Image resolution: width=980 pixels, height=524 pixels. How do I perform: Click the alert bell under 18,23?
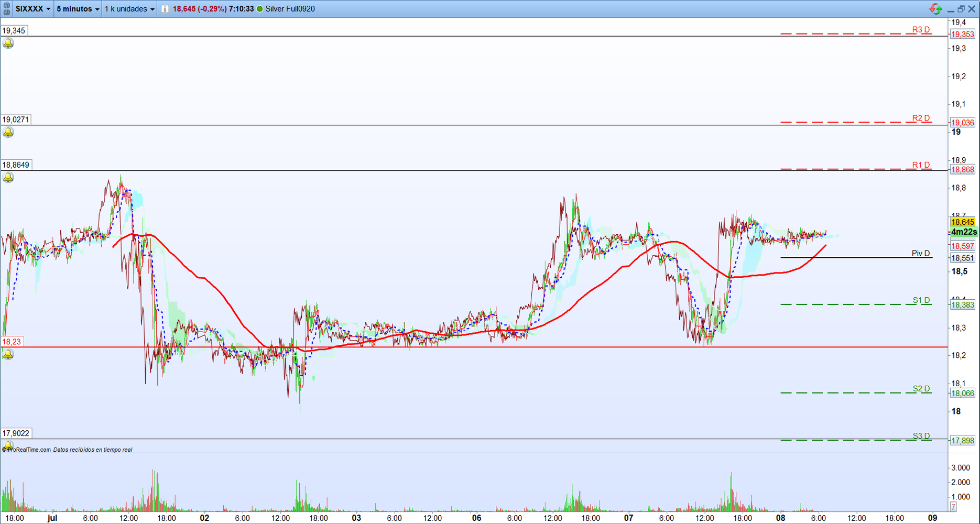8,355
